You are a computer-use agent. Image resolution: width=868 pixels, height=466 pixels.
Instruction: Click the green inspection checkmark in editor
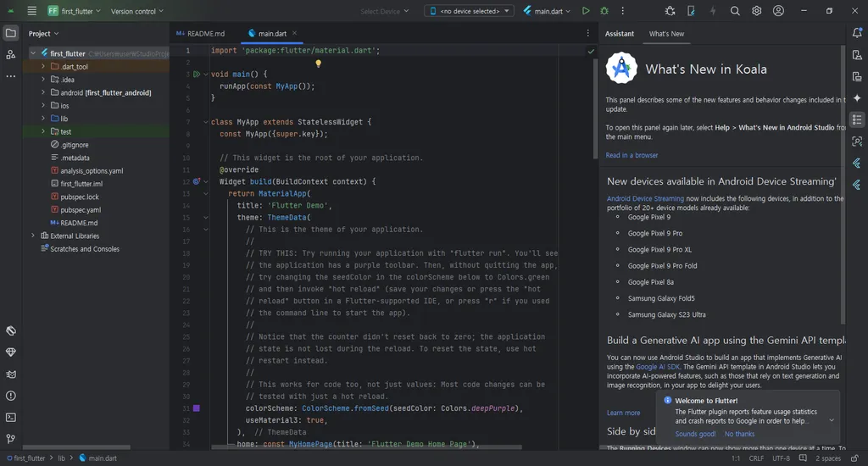pos(591,51)
